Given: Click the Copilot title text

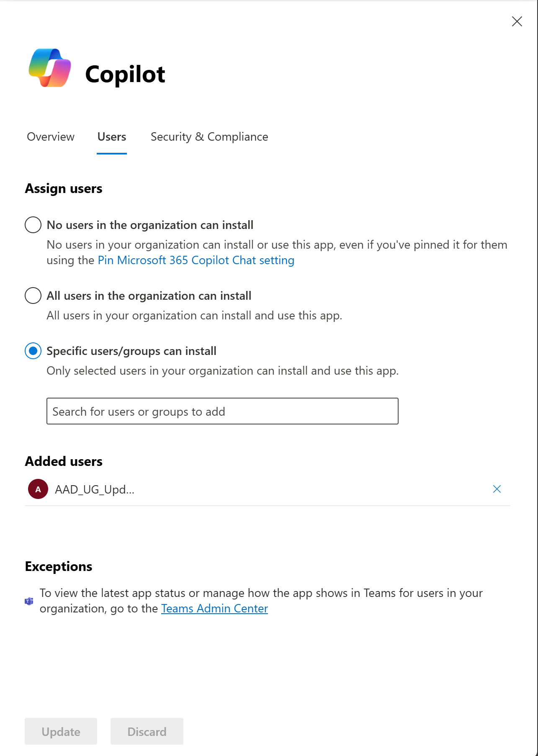Looking at the screenshot, I should (125, 75).
